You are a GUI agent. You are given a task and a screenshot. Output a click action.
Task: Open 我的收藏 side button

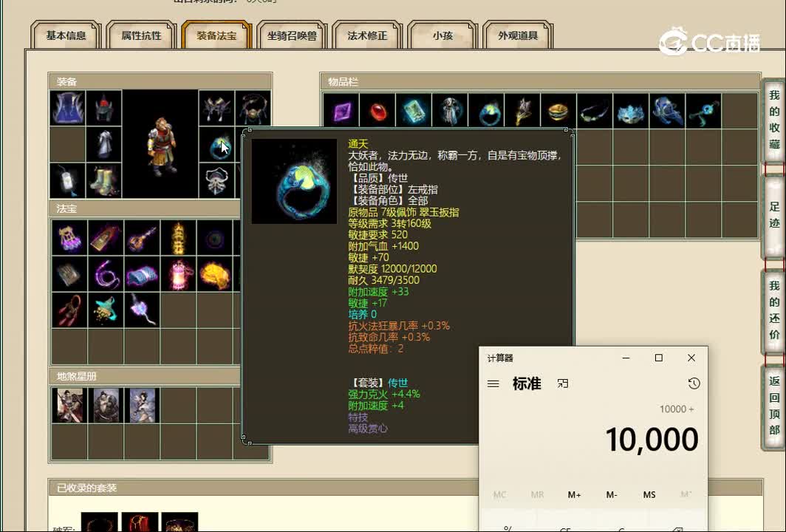coord(774,120)
